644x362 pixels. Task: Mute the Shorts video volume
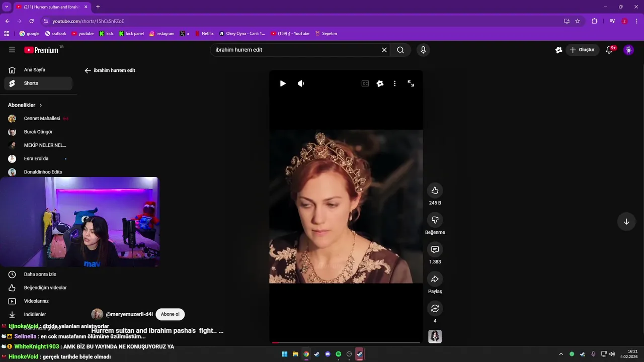click(x=301, y=83)
